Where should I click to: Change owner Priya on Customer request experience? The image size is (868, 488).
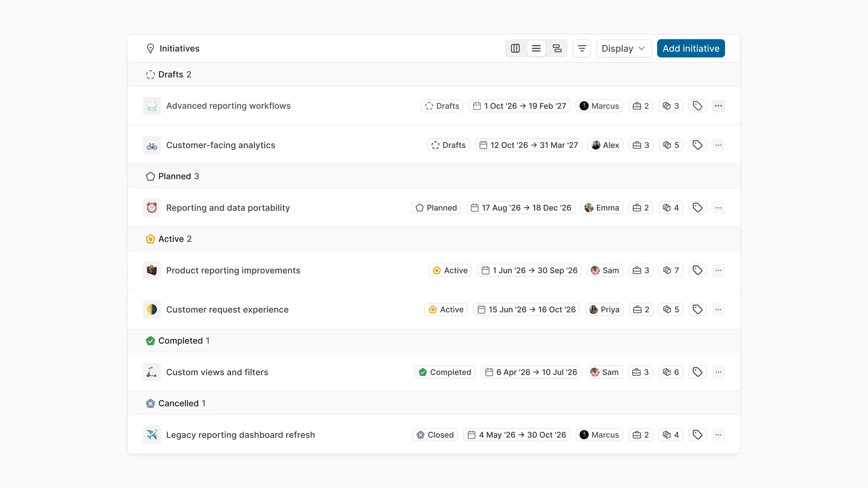tap(604, 310)
